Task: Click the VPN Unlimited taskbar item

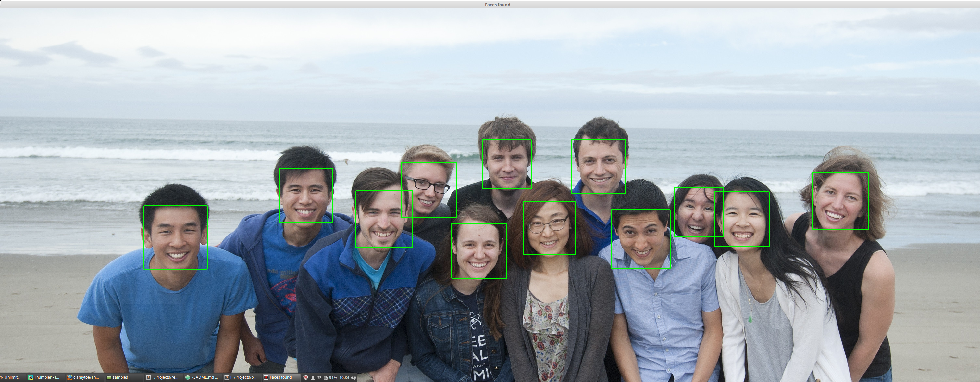Action: coord(11,377)
